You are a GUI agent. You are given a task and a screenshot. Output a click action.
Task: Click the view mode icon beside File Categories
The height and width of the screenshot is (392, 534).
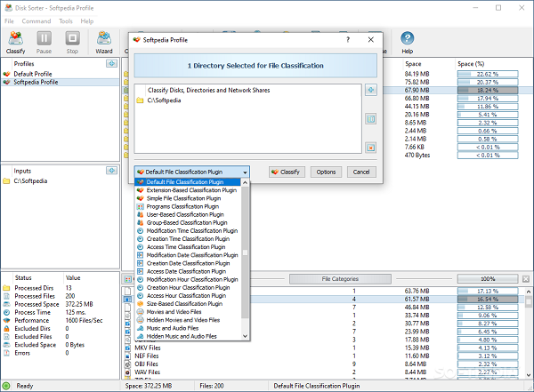(x=127, y=279)
